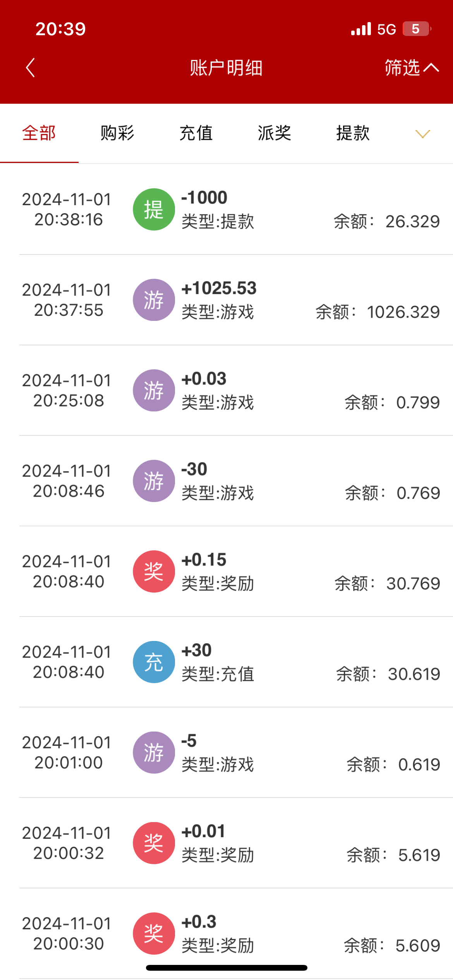Expand more category tabs with yellow chevron

click(x=422, y=134)
